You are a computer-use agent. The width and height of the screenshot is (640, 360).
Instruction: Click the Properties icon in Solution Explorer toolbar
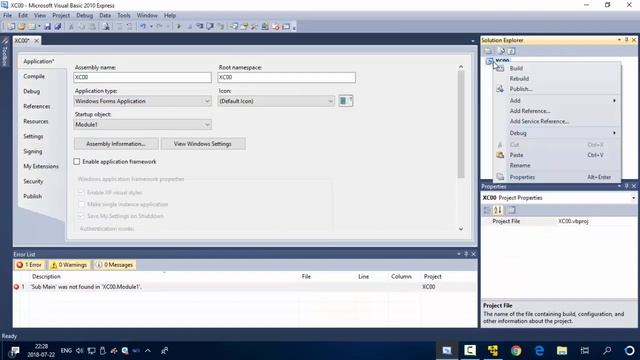[488, 51]
